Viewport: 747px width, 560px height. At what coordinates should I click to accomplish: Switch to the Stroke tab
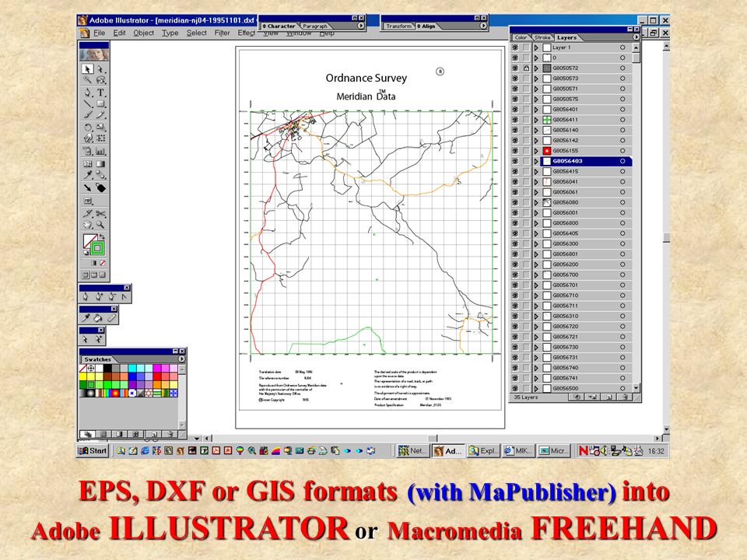click(x=542, y=37)
